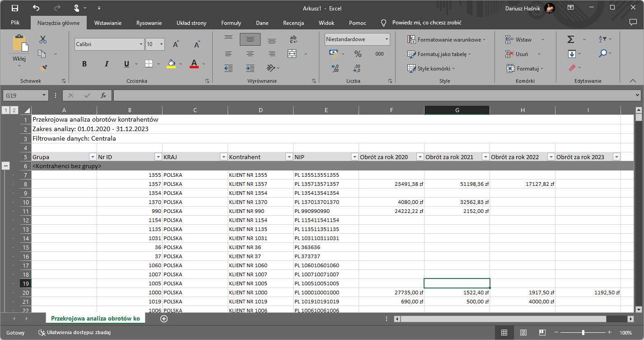644x340 pixels.
Task: Toggle bold formatting
Action: (84, 64)
